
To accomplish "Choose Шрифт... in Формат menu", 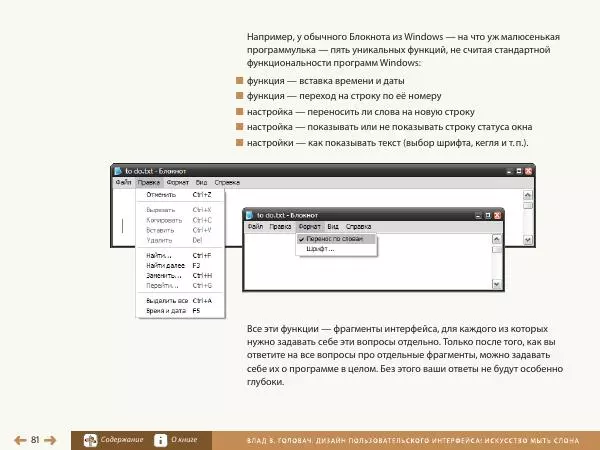I will (x=336, y=249).
